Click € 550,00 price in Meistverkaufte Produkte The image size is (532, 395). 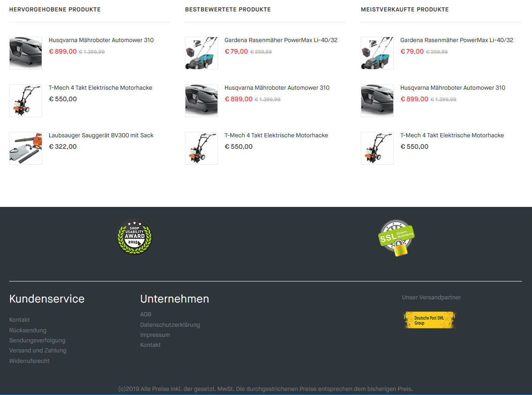[414, 146]
